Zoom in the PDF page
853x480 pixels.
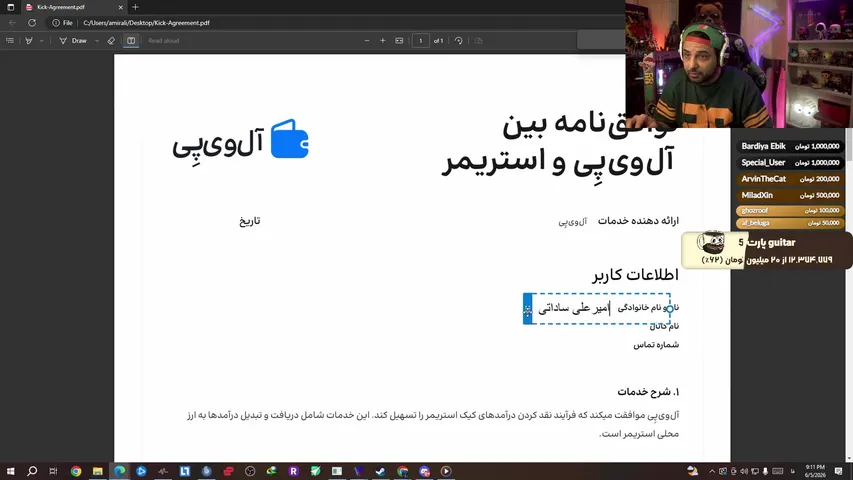tap(382, 41)
